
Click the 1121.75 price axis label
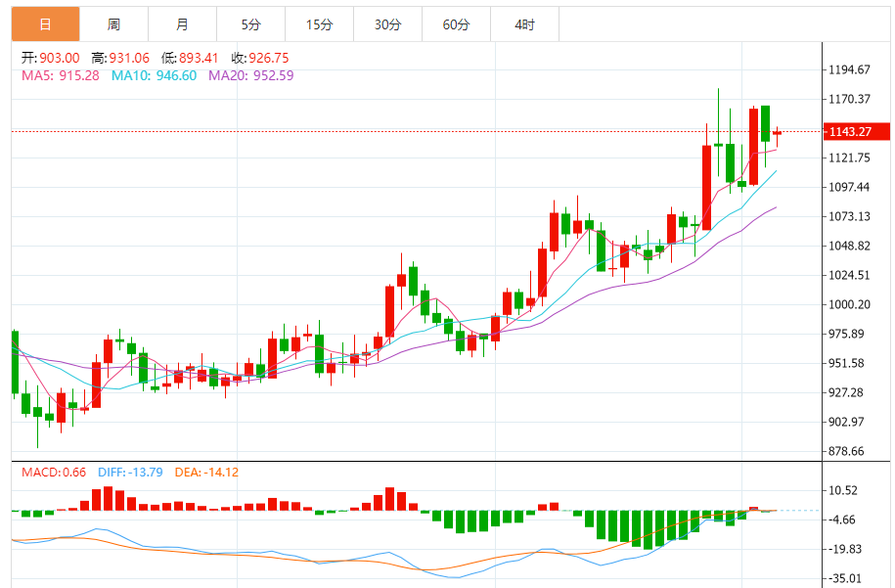pos(849,158)
